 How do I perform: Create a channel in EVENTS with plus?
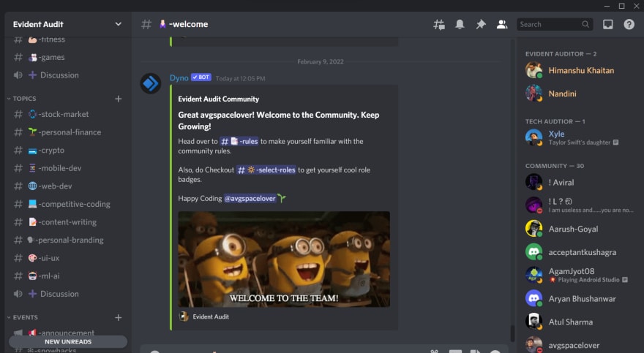click(119, 317)
